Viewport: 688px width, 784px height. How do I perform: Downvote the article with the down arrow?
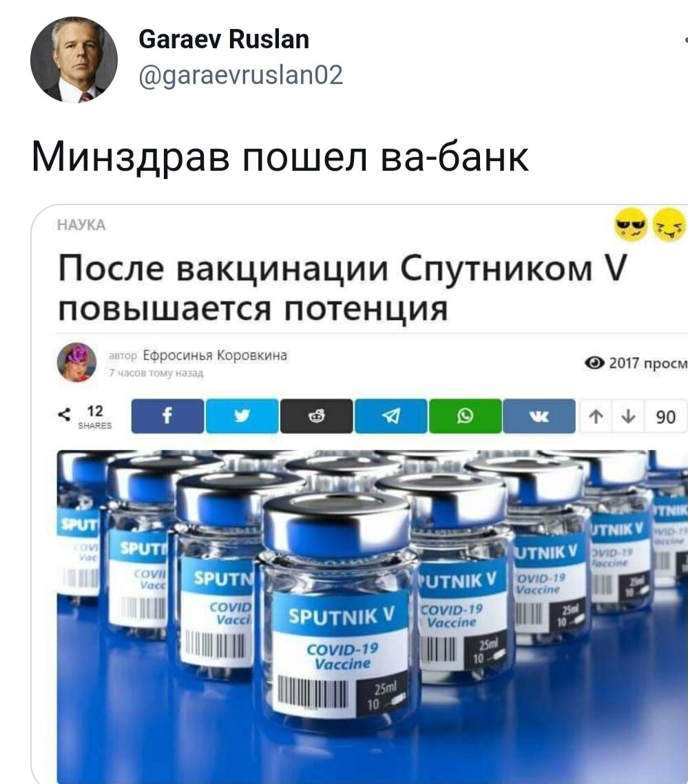(629, 416)
